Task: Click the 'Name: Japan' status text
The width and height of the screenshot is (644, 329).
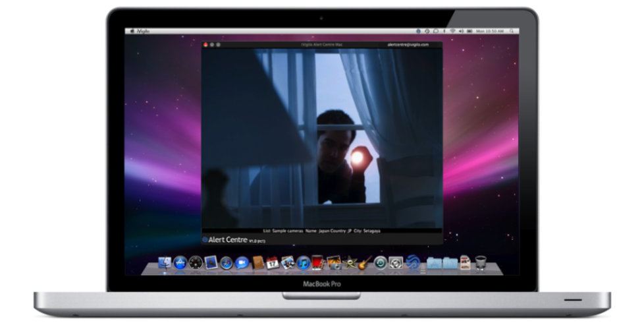Action: pyautogui.click(x=317, y=231)
